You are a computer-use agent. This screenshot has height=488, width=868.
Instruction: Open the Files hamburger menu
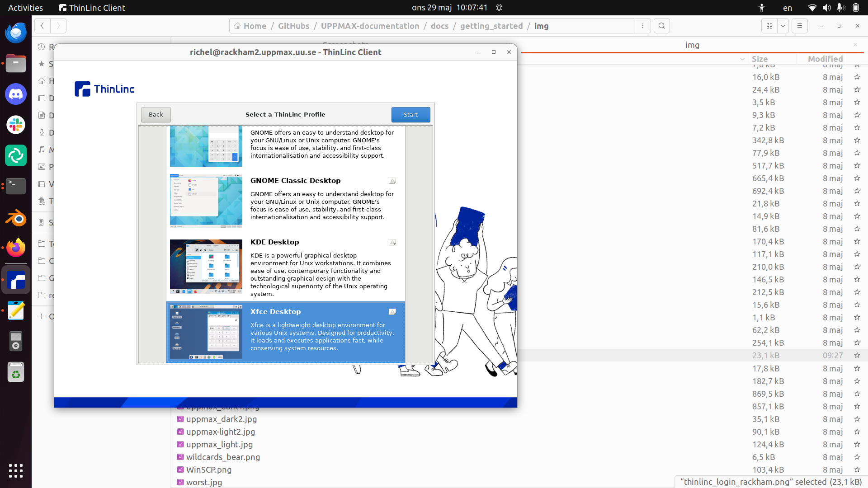(799, 26)
